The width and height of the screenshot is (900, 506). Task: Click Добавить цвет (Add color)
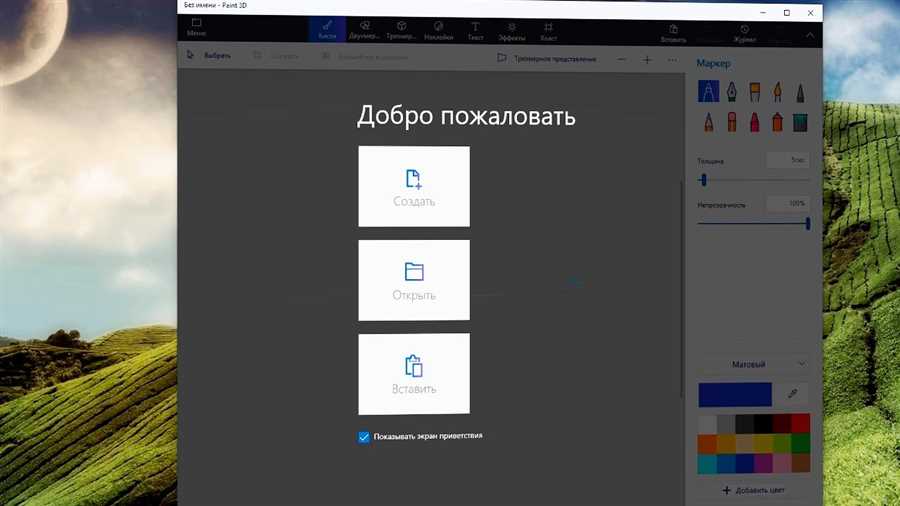coord(753,491)
